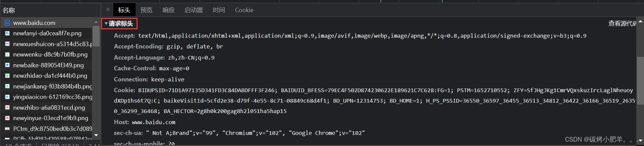Viewport: 644px width, 146px height.
Task: Click the icon next to newzhibo-a6a0831ecd.png
Action: click(7, 108)
